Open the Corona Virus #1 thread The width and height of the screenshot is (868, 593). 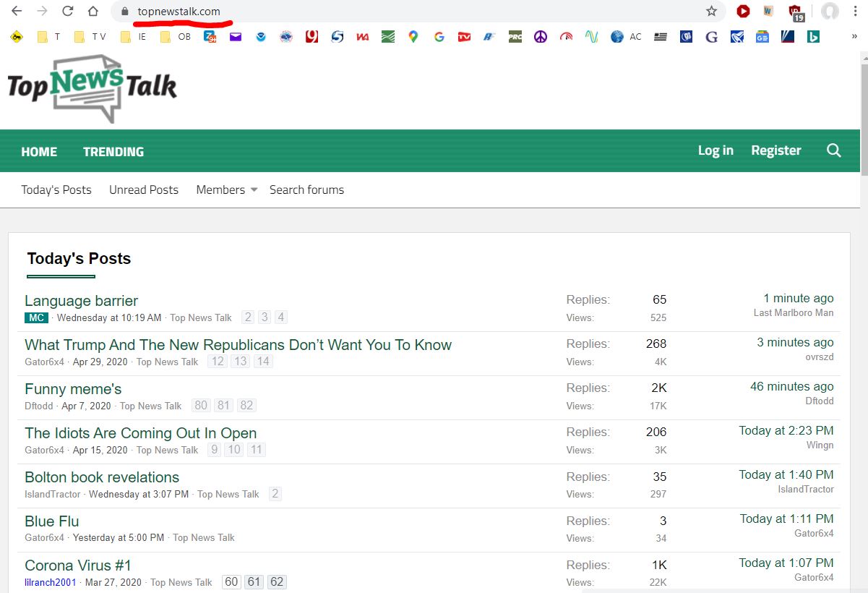pyautogui.click(x=78, y=566)
